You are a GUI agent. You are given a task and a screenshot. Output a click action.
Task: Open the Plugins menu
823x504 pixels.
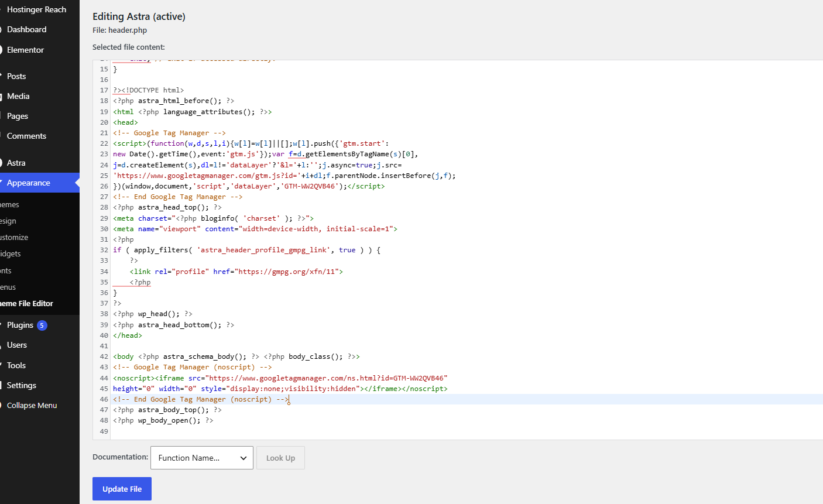tap(20, 325)
